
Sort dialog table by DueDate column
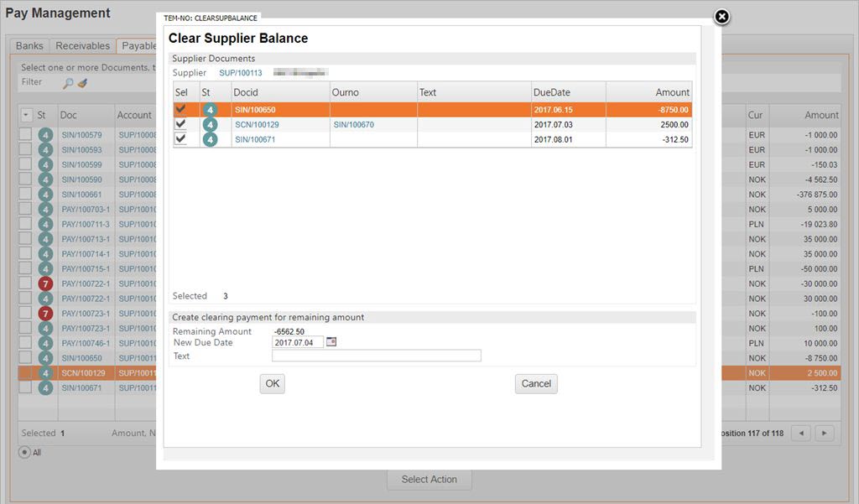coord(568,92)
